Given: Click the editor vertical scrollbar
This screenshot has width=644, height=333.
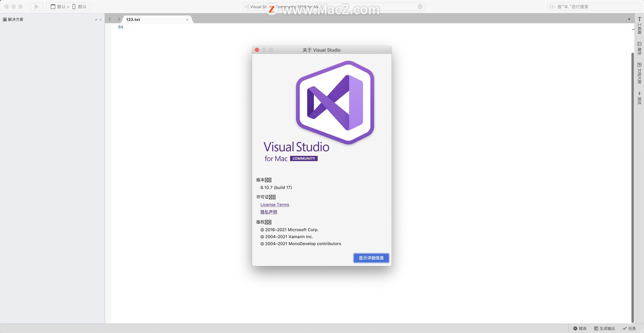Looking at the screenshot, I should (633, 188).
